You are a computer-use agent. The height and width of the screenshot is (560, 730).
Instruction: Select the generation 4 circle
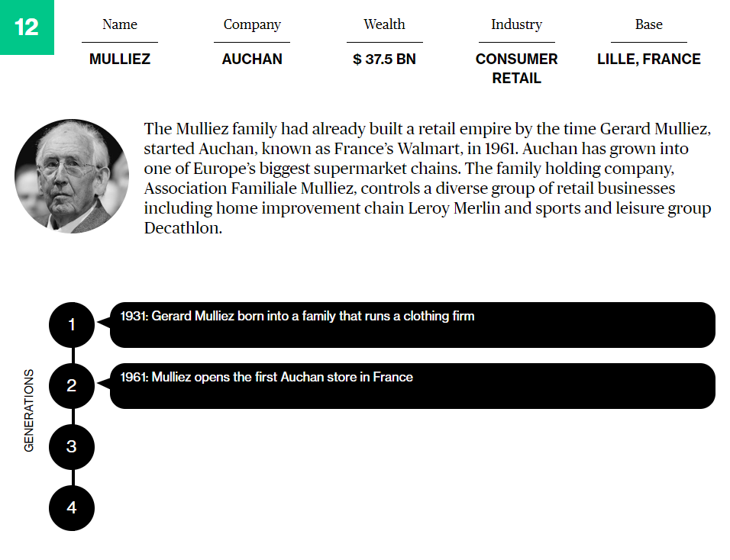[72, 507]
